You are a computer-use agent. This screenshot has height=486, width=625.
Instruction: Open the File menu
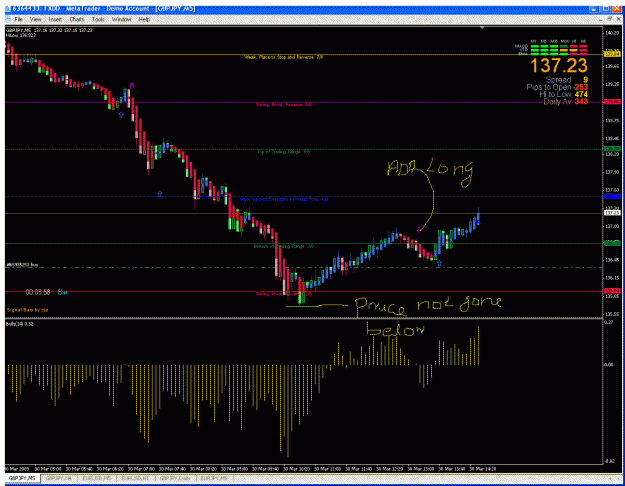point(18,19)
